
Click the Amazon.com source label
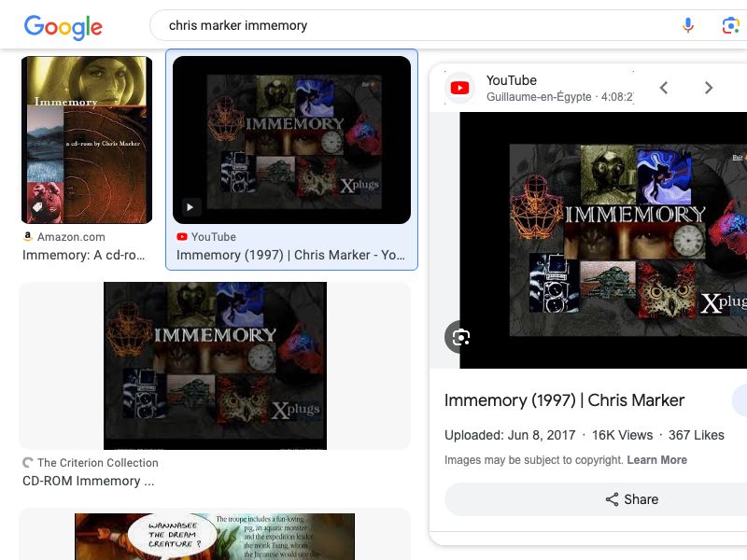tap(71, 237)
